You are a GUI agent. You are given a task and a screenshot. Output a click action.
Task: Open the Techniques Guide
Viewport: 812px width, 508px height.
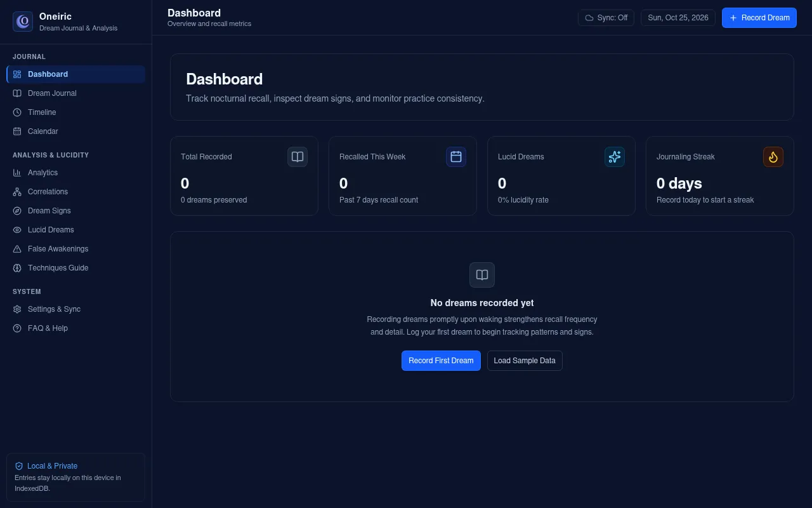pos(75,268)
